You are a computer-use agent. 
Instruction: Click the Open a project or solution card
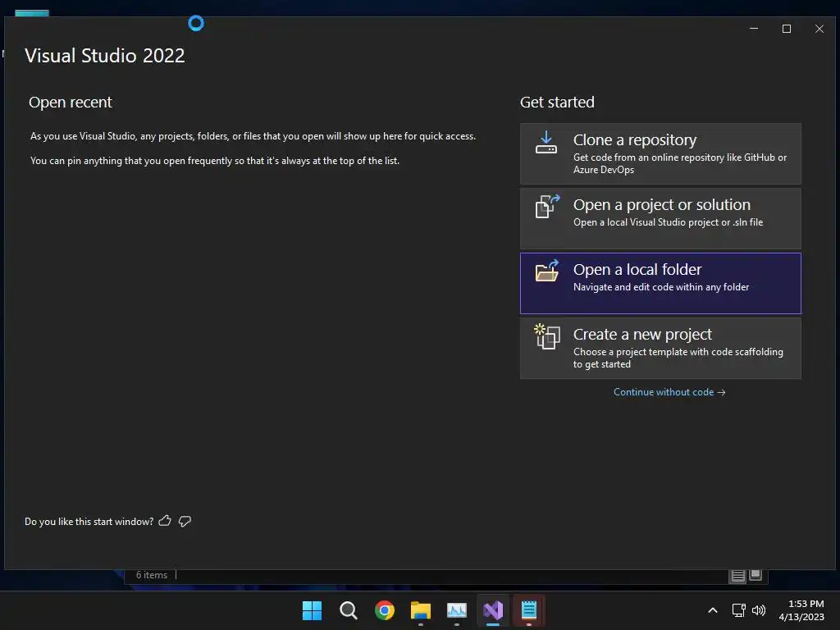point(660,218)
